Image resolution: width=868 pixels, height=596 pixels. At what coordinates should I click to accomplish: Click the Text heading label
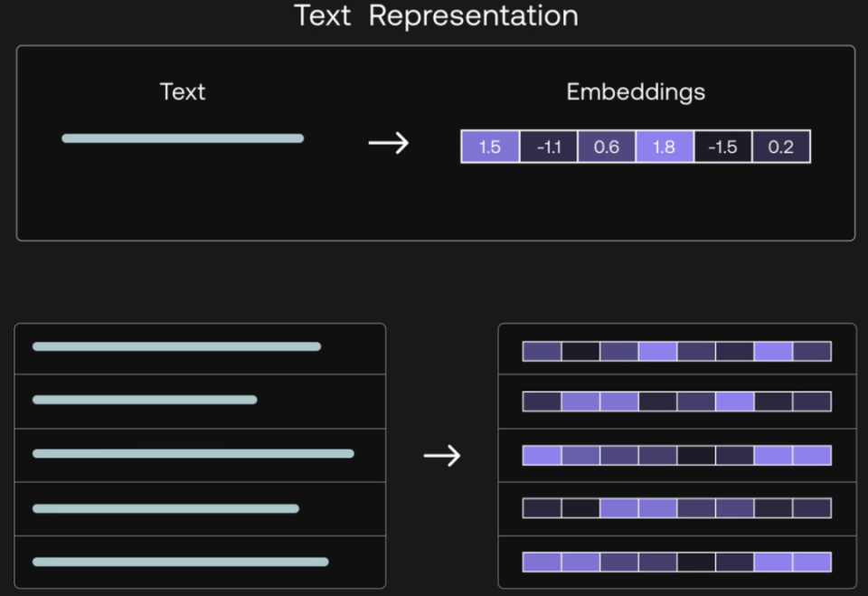click(x=183, y=91)
